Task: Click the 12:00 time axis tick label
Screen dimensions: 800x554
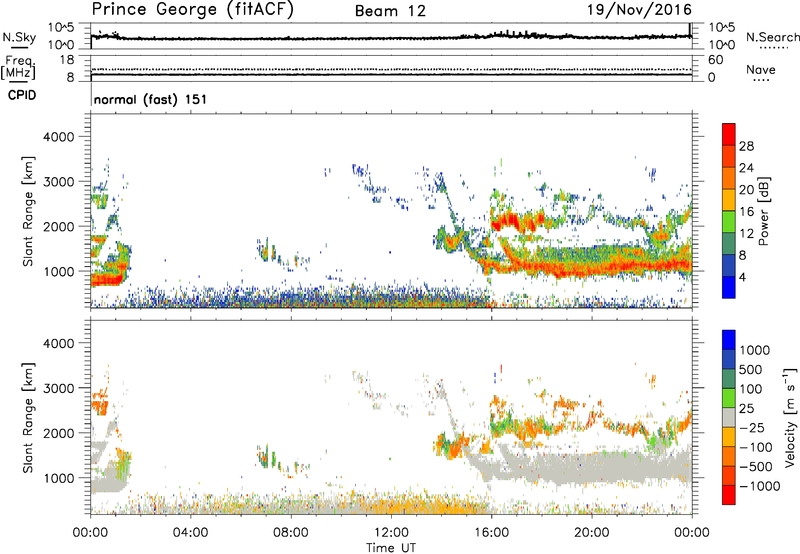Action: [391, 533]
